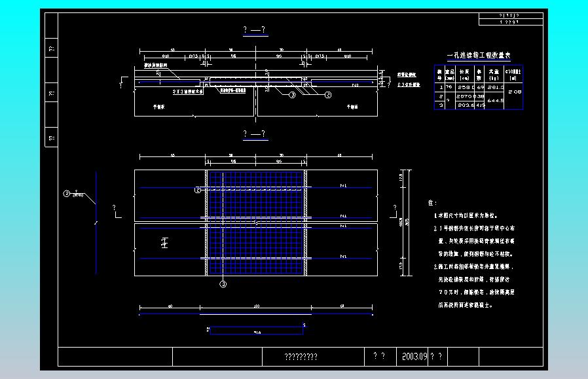The height and width of the screenshot is (379, 588).
Task: Click the circled 2 rebar label at far left
Action: (x=67, y=193)
